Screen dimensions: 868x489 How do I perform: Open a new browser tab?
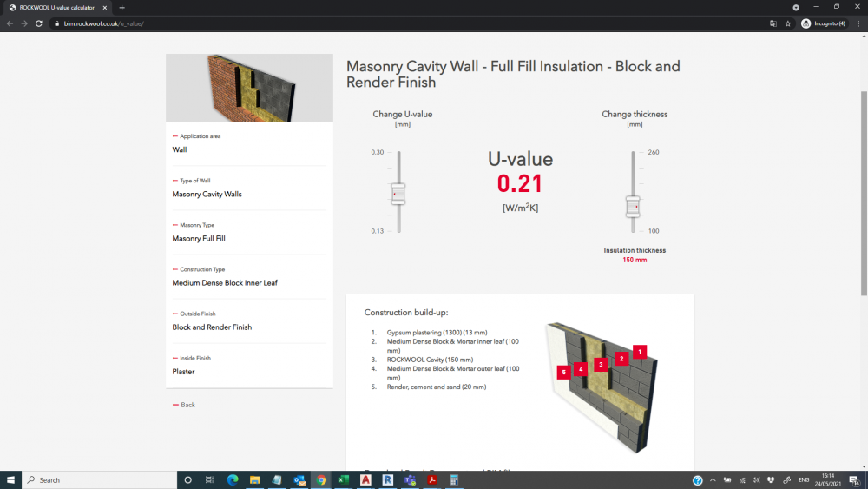pos(122,8)
